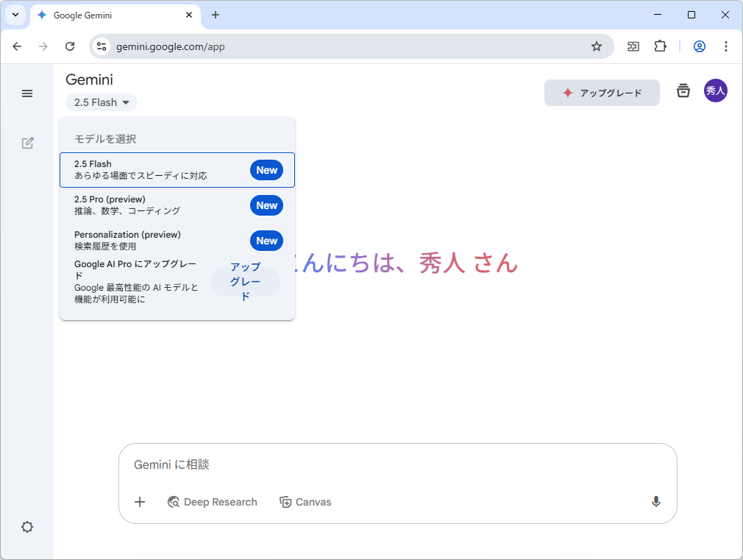This screenshot has width=743, height=560.
Task: Open Gemini settings via the gear icon
Action: pos(27,527)
